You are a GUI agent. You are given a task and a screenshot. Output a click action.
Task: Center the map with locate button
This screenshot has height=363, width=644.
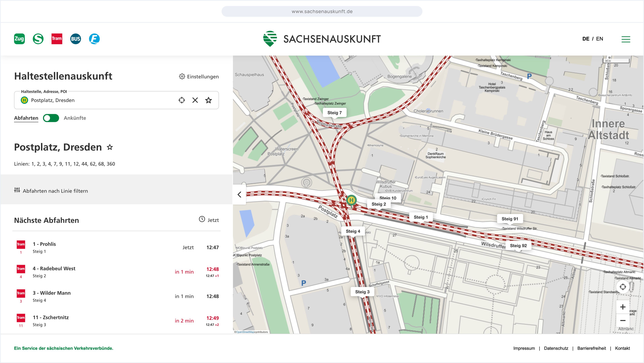623,287
